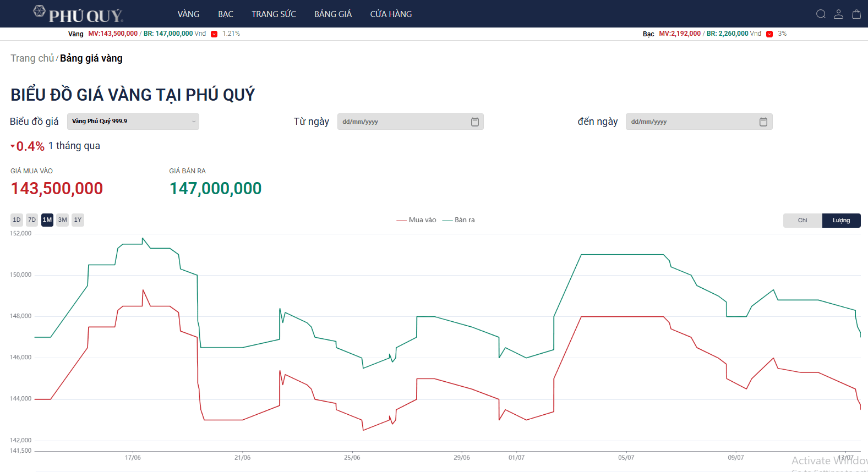
Task: Click the gold ticker BR: 147,000,000 price
Action: [168, 34]
